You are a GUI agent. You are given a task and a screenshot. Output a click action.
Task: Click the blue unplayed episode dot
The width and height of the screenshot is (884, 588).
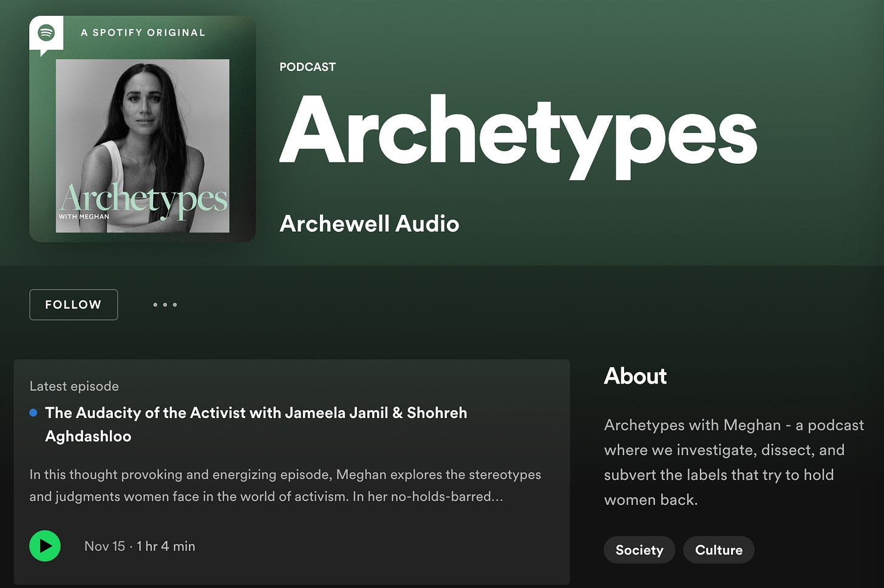33,413
